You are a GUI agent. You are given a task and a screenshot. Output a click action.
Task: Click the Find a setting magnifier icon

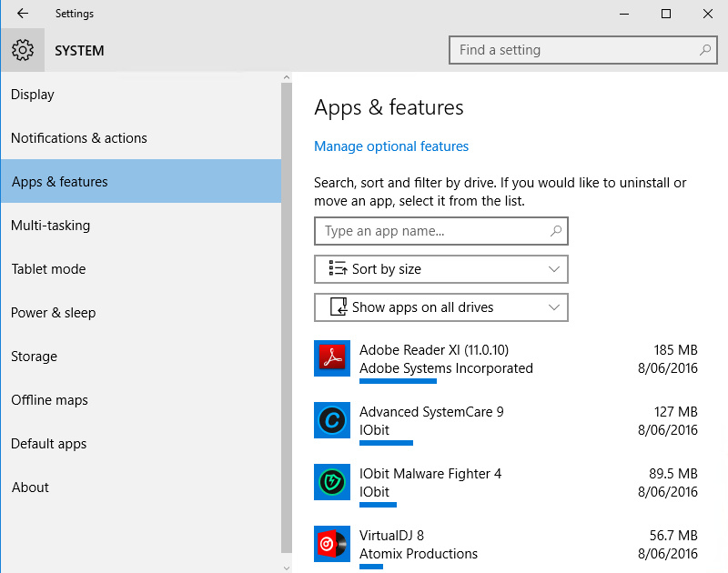(704, 50)
